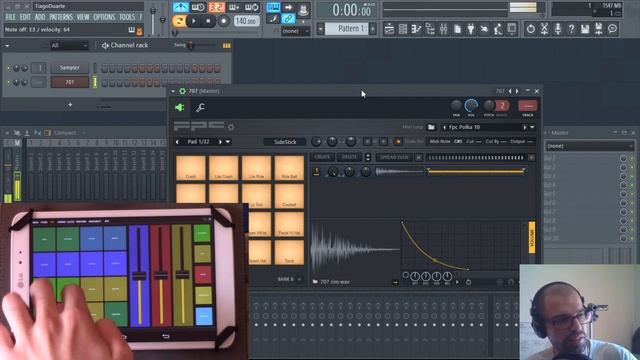This screenshot has width=640, height=360.
Task: Click the CREATE layer button
Action: [x=322, y=157]
